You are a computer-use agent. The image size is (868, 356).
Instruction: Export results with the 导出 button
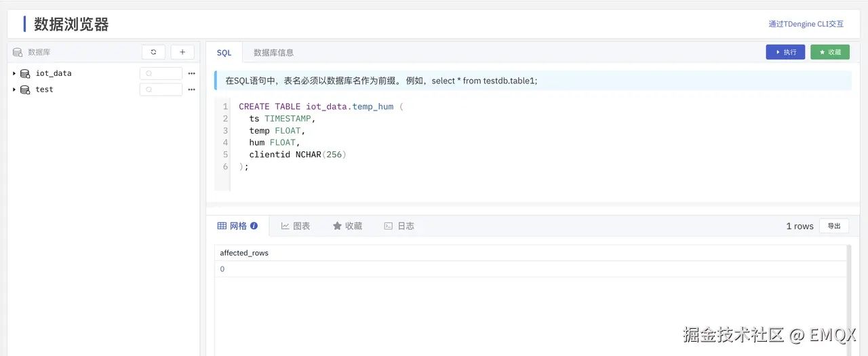point(834,226)
